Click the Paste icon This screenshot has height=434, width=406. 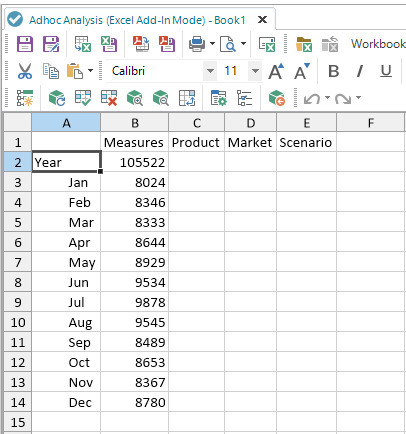tap(75, 71)
